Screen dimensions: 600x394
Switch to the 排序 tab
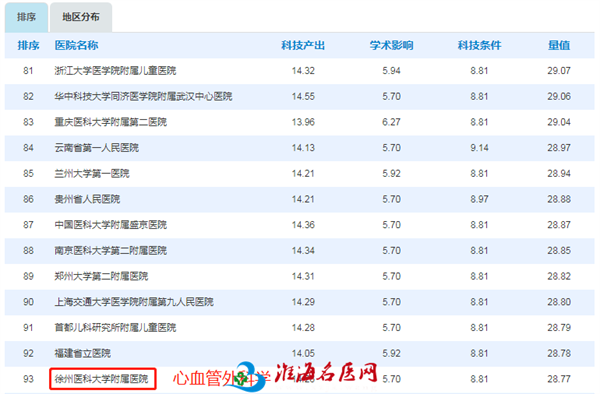[x=26, y=17]
